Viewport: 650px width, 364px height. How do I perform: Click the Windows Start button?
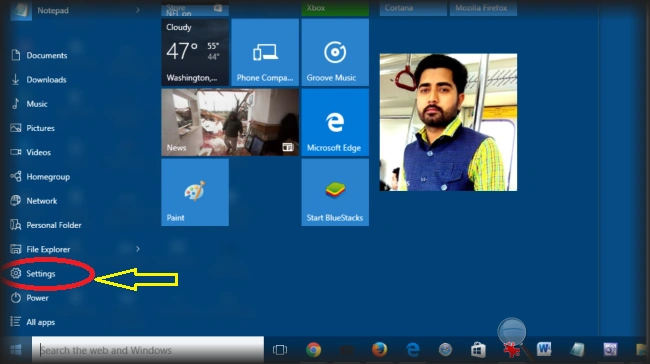16,350
